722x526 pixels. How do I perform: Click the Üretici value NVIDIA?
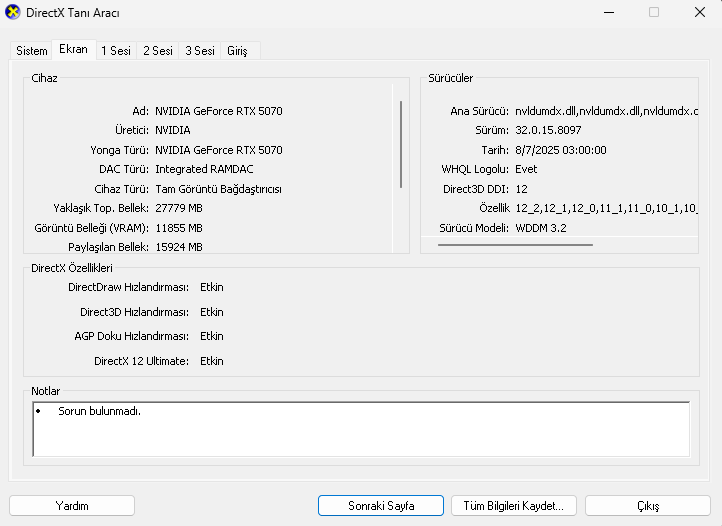click(173, 130)
